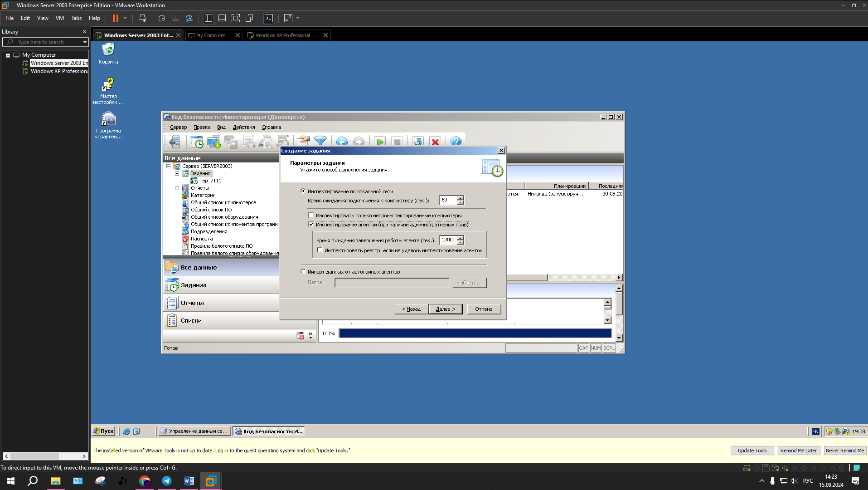This screenshot has height=490, width=868.
Task: Switch to the Windows XP Professional tab
Action: click(288, 35)
